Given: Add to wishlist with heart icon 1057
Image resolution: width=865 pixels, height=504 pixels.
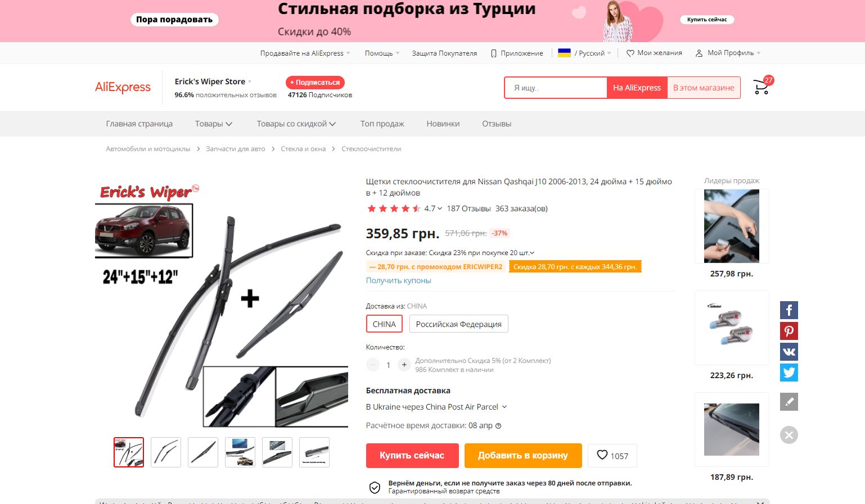Looking at the screenshot, I should [x=612, y=456].
